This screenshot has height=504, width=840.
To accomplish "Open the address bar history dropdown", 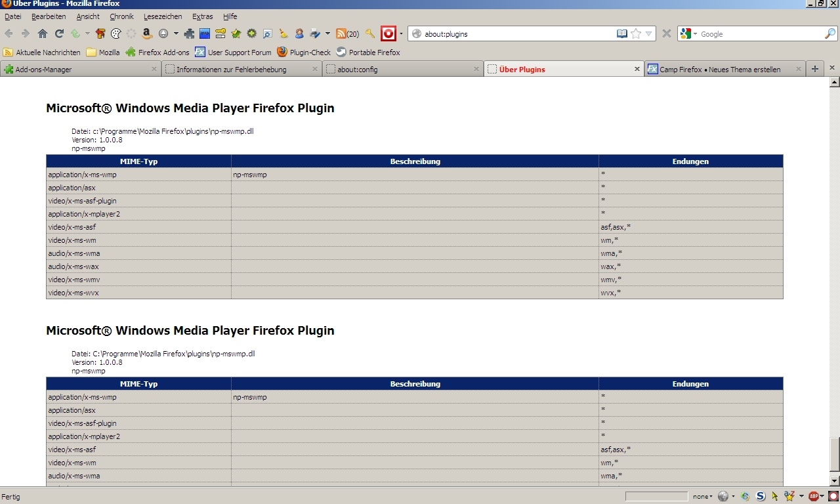I will click(x=648, y=33).
